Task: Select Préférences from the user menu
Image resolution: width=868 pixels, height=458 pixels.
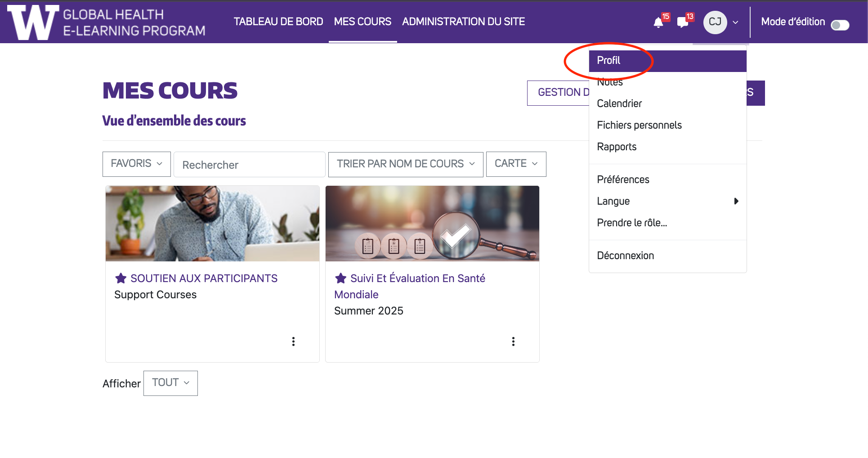Action: (623, 180)
